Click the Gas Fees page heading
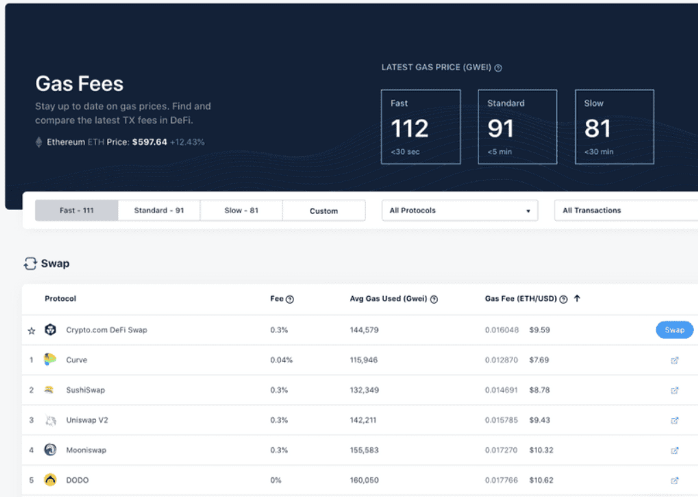 click(79, 84)
